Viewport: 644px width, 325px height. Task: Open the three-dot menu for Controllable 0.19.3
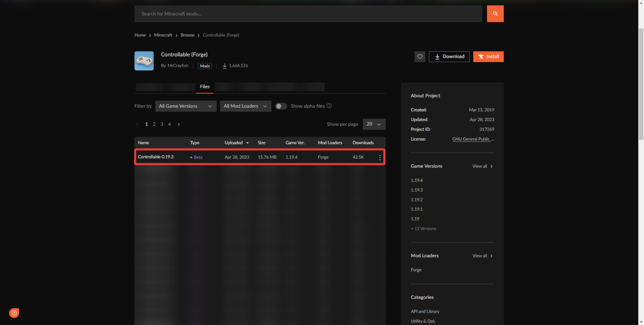380,157
